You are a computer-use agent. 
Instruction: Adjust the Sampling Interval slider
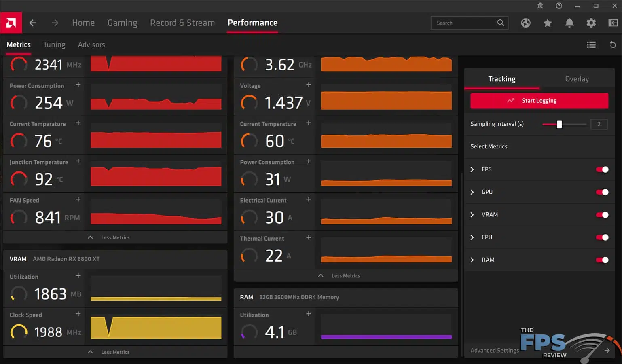[560, 125]
